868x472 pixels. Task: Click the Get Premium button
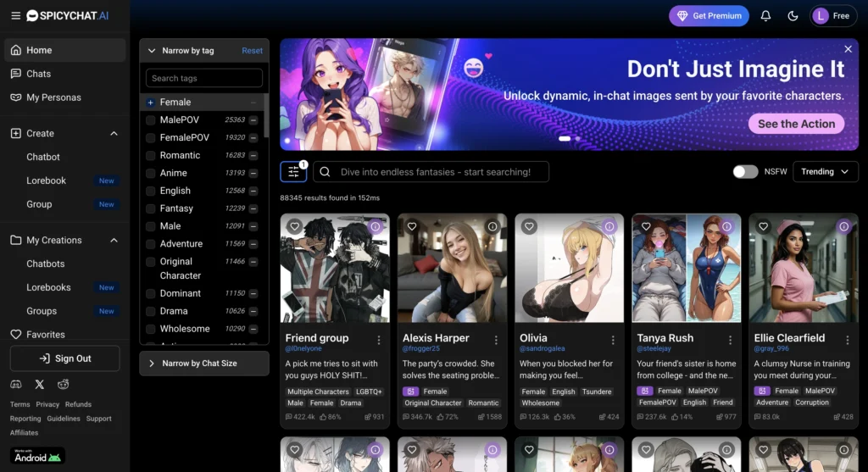click(709, 16)
